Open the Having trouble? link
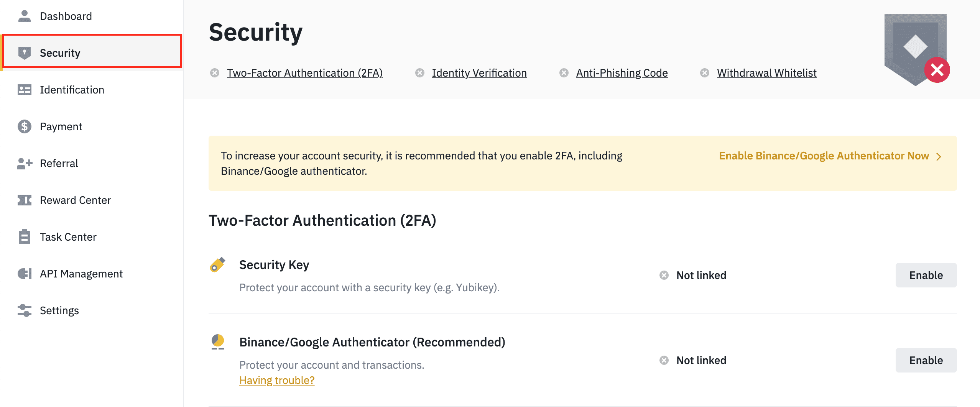Viewport: 980px width, 407px height. tap(277, 380)
